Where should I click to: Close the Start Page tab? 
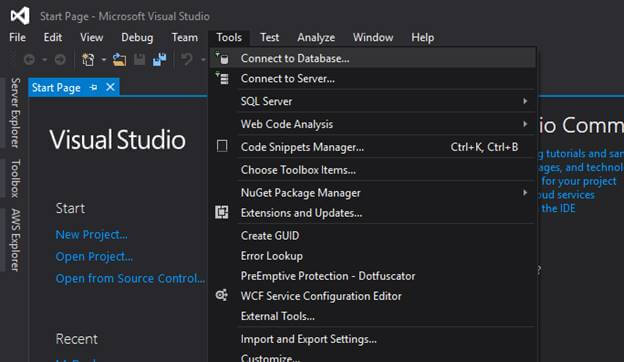(x=110, y=87)
